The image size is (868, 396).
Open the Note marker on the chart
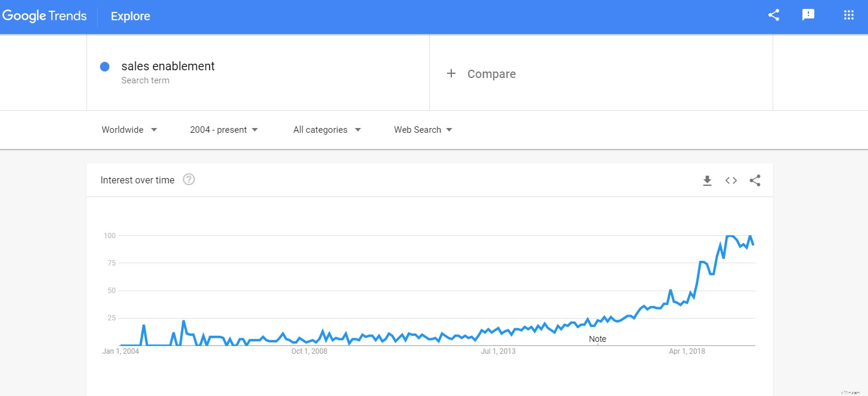(597, 339)
